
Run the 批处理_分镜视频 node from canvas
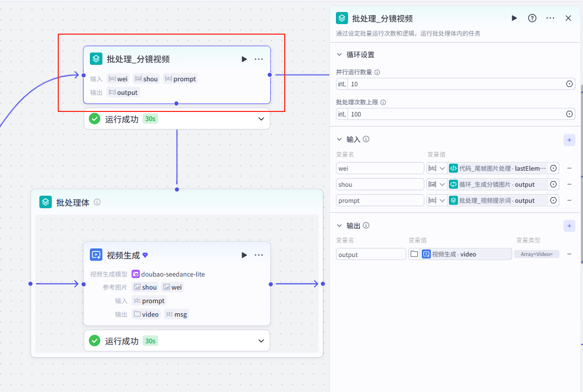tap(244, 59)
